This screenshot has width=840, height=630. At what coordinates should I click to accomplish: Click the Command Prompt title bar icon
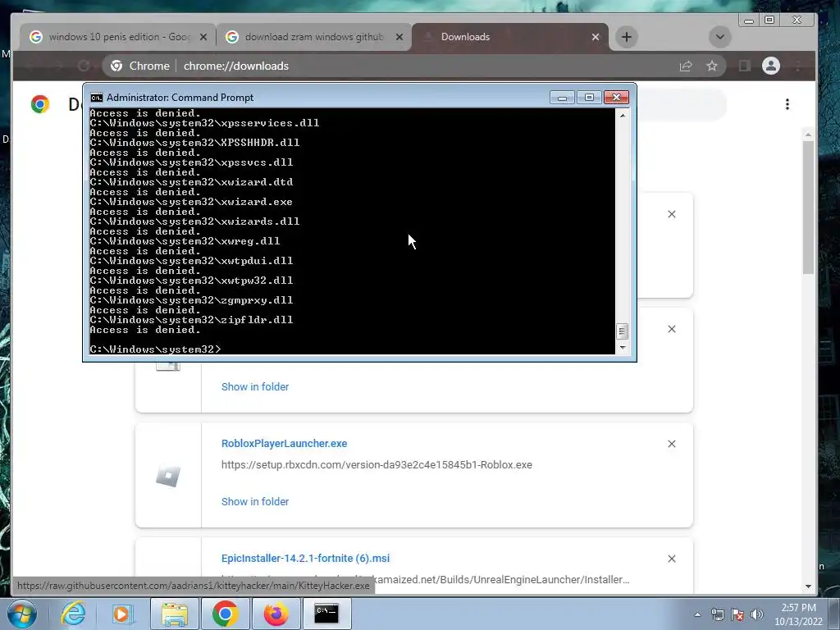(97, 98)
